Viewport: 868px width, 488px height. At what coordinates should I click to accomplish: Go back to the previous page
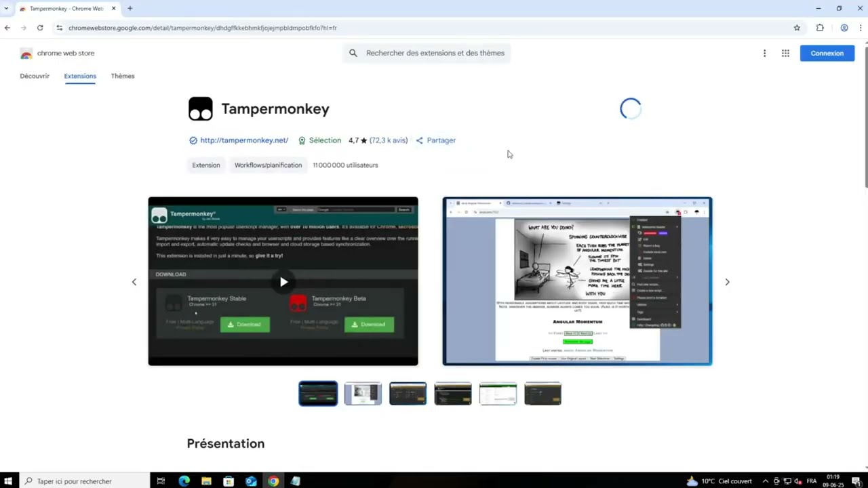[x=7, y=28]
